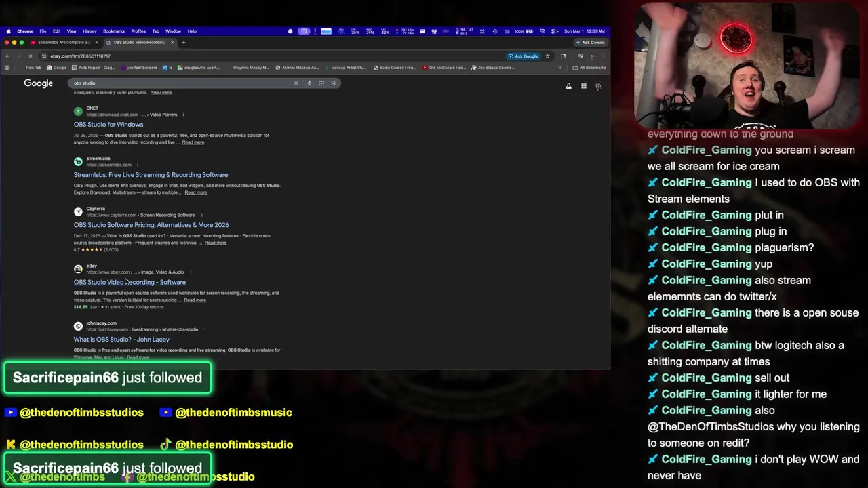Go to Google homepage via the Google logo
This screenshot has height=488, width=868.
tap(38, 83)
